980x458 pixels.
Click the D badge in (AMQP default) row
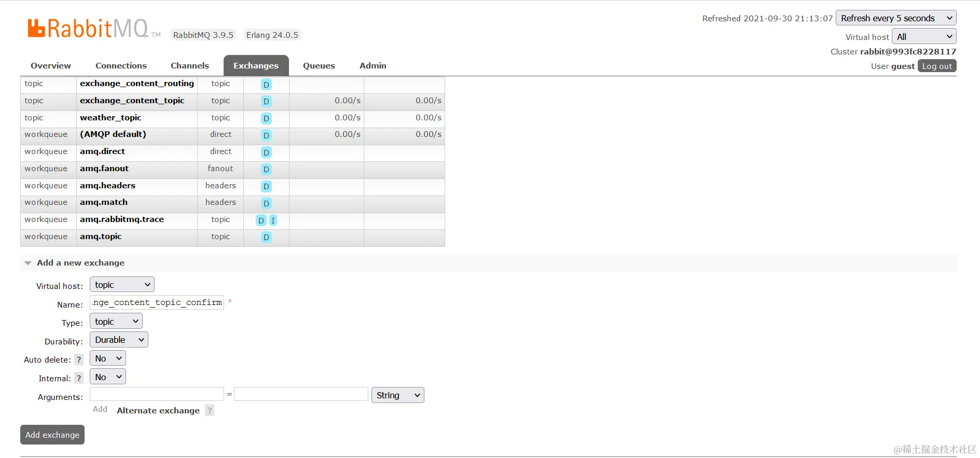(x=266, y=135)
